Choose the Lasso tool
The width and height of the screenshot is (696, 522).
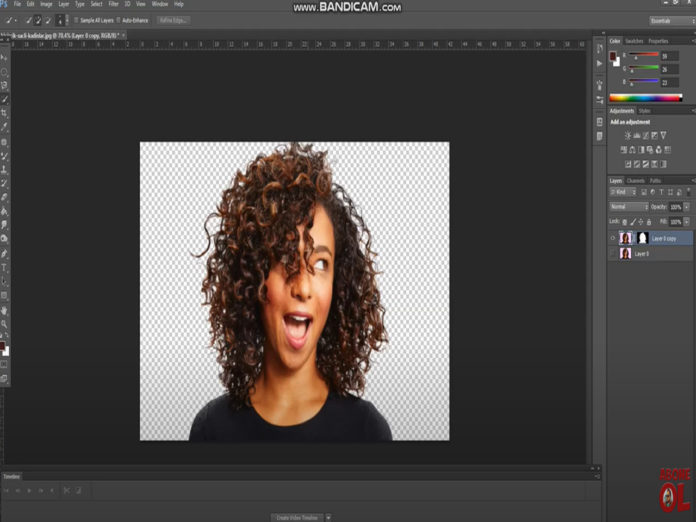5,86
